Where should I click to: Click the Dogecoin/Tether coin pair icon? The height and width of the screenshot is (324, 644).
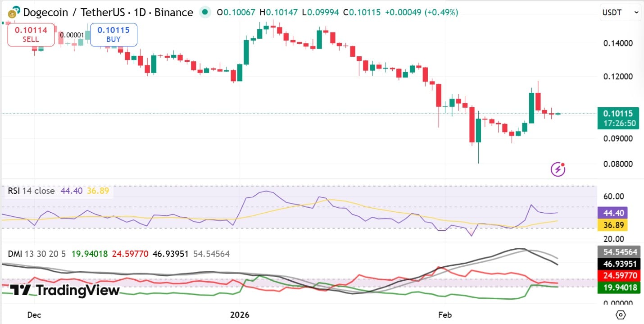point(14,12)
